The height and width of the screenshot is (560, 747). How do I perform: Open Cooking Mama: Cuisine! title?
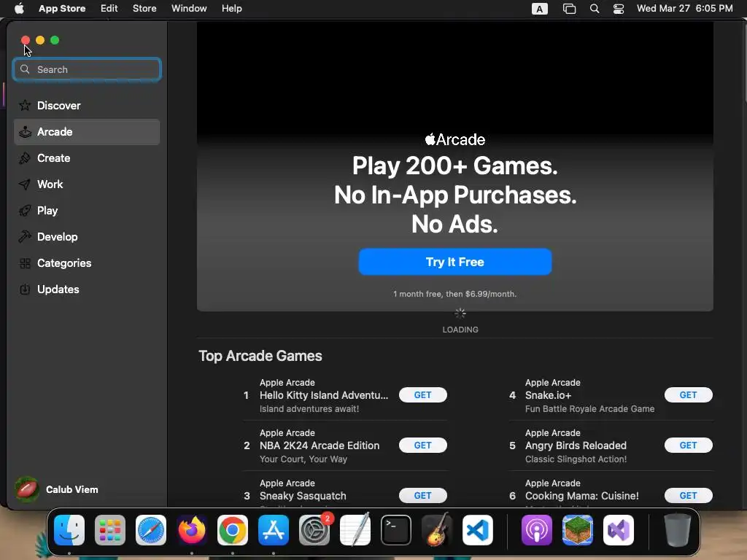click(x=582, y=496)
